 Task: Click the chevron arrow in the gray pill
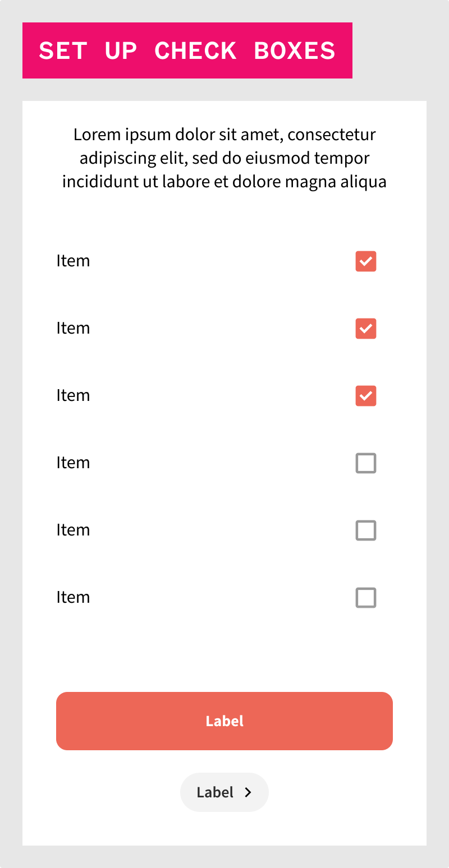pos(248,792)
